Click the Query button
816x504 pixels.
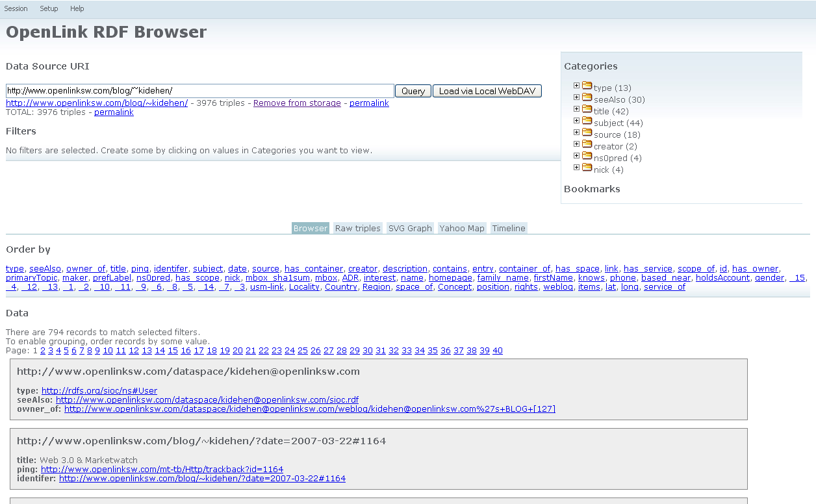413,91
